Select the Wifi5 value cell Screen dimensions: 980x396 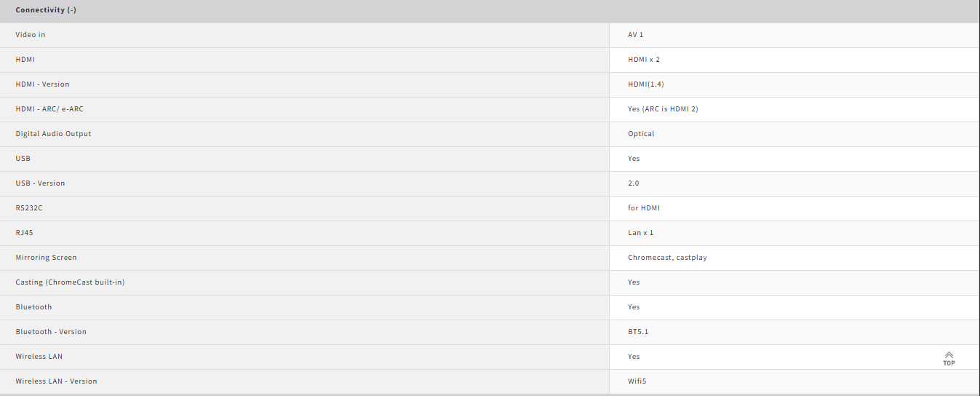(x=794, y=381)
